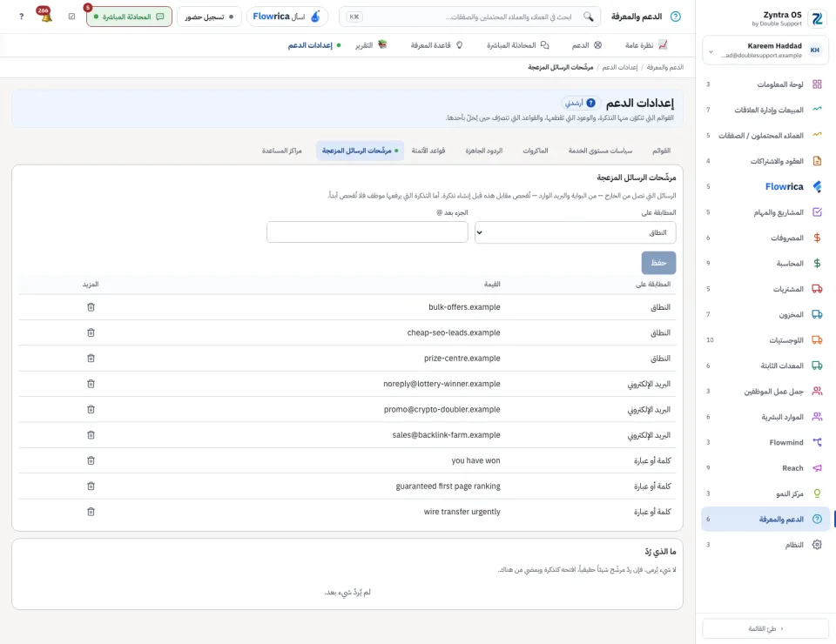Remove the prize-centre.example domain filter
Image resolution: width=836 pixels, height=644 pixels.
[91, 358]
